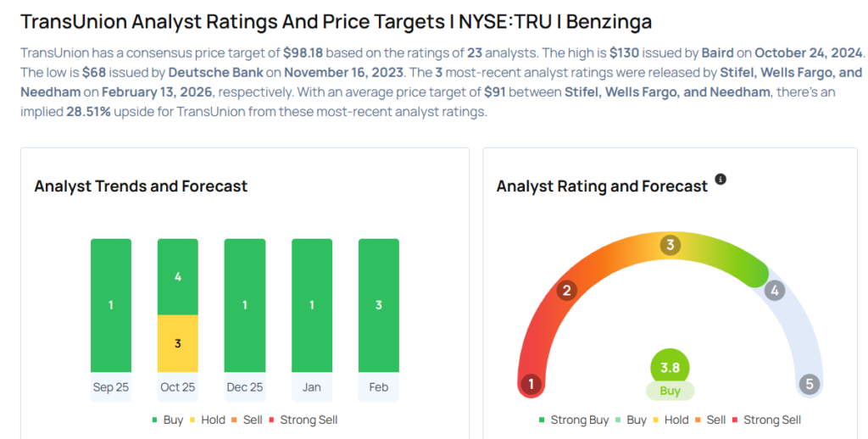Click gauge marker number 4

773,291
